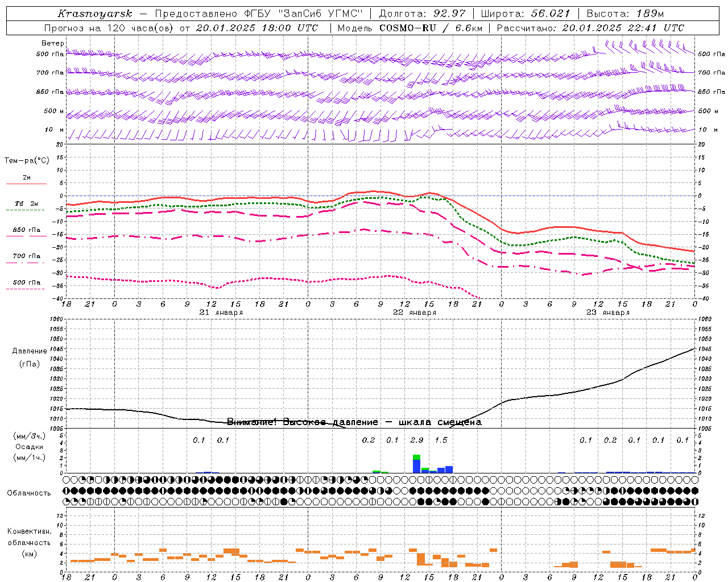Screen dimensions: 728x582
Task: Click the Конвективн. label
Action: coord(30,531)
